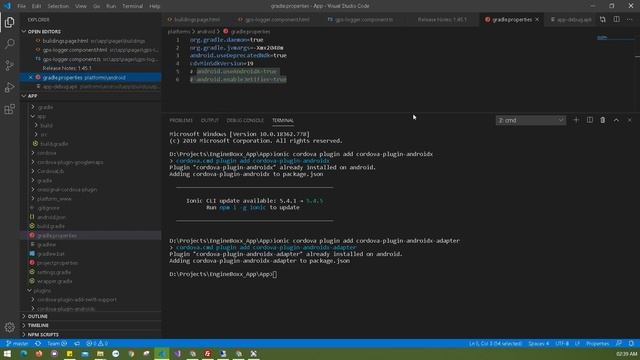Click the synchronize changes icon in status bar
This screenshot has height=360, width=640.
(x=38, y=343)
